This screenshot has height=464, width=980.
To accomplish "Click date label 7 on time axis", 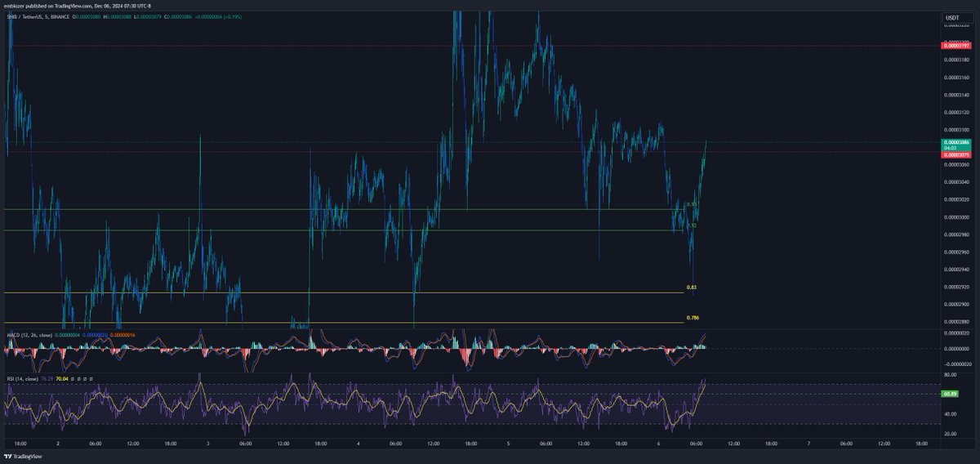I will coord(808,444).
